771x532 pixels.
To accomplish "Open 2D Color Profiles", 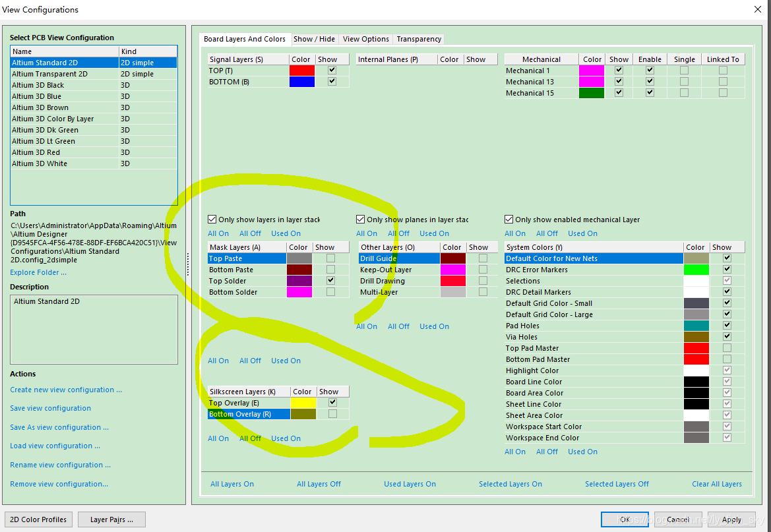I will click(38, 519).
